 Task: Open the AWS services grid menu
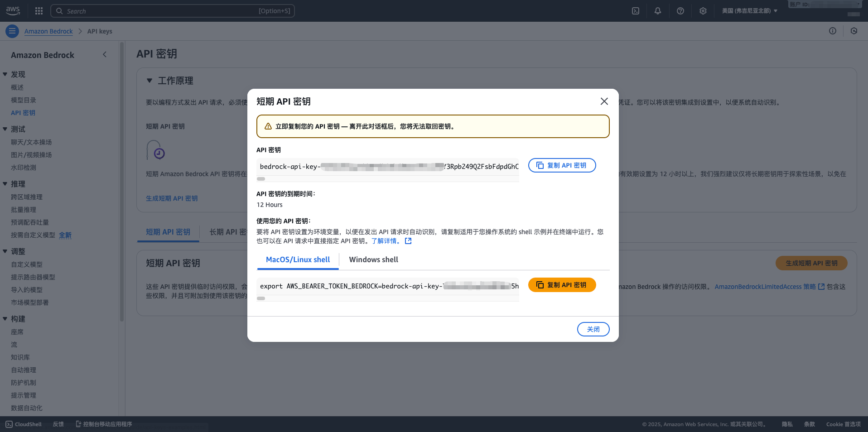pyautogui.click(x=39, y=10)
